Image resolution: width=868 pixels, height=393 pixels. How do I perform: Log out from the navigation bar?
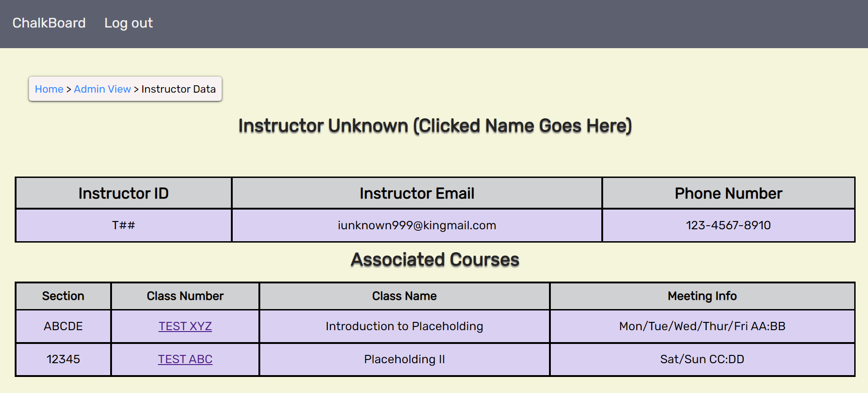[x=129, y=23]
